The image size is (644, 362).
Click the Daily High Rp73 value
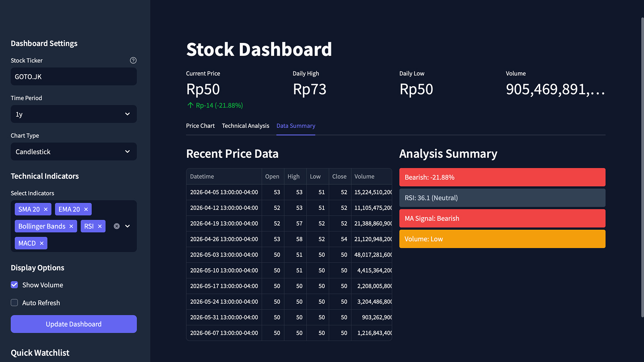click(309, 89)
